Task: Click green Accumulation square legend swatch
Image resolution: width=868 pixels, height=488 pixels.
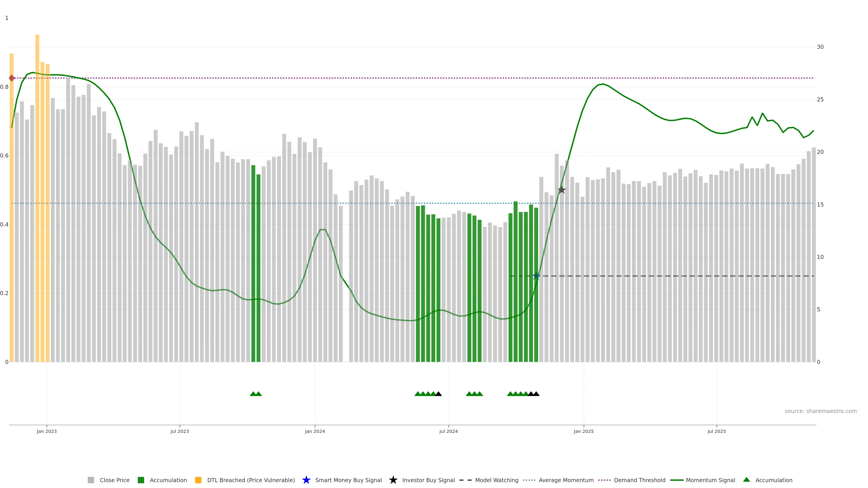Action: [141, 480]
